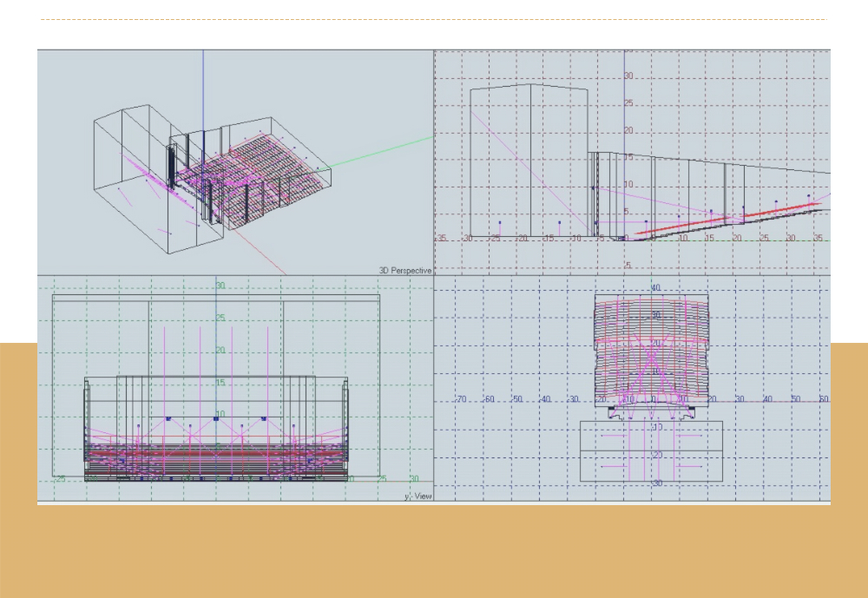Click the seating area mesh in 3D perspective
The image size is (868, 598).
[x=278, y=165]
